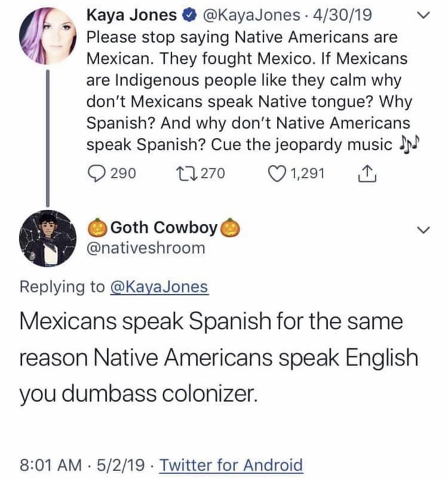Expand the chevron menu on Goth Cowboy's reply

(422, 230)
